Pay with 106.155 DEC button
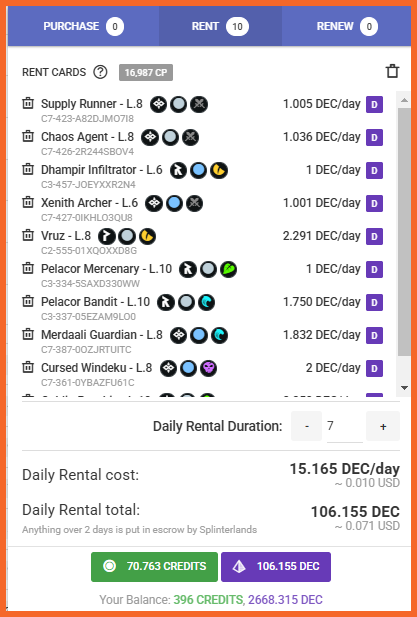Screen dimensions: 417x617 (276, 567)
